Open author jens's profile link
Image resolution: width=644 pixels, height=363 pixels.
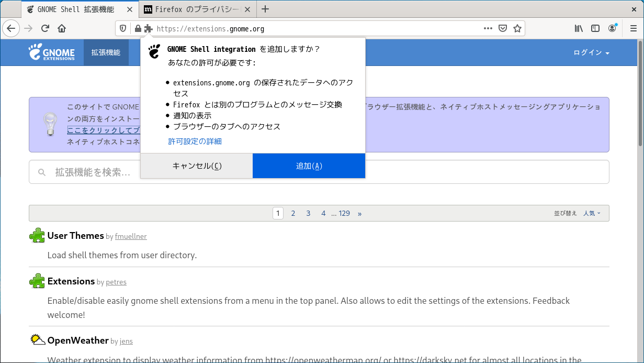(126, 342)
